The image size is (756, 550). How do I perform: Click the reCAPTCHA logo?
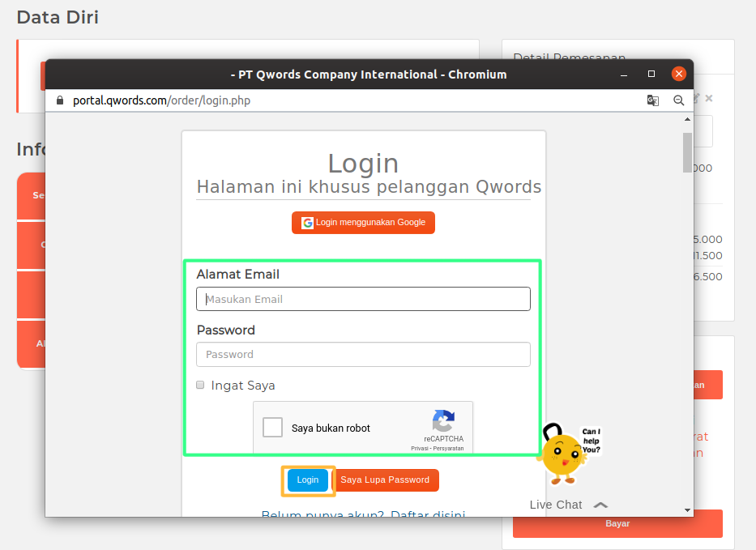click(443, 421)
